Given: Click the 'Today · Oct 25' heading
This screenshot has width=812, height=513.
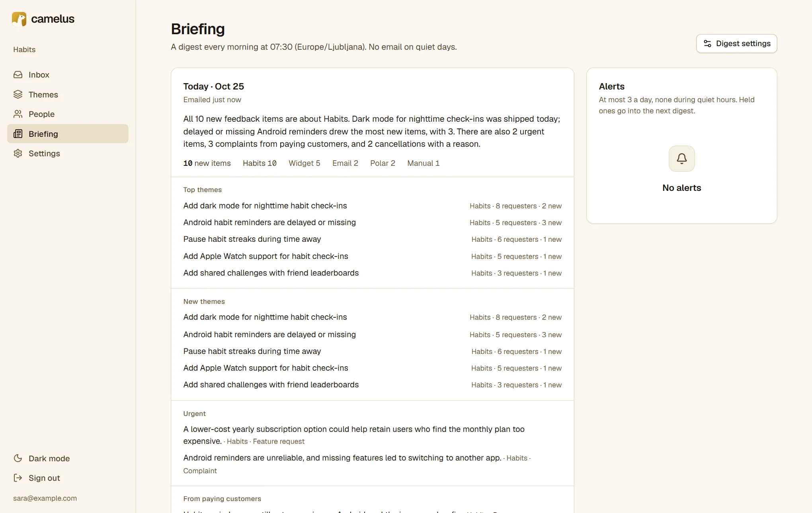Looking at the screenshot, I should click(213, 87).
